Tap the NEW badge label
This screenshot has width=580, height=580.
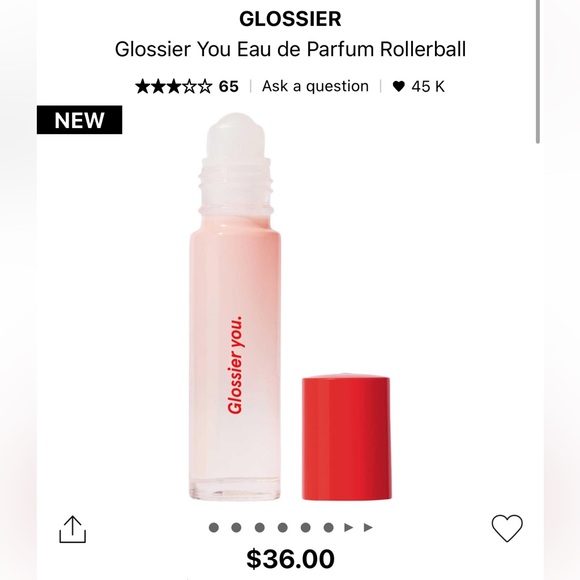(x=80, y=120)
